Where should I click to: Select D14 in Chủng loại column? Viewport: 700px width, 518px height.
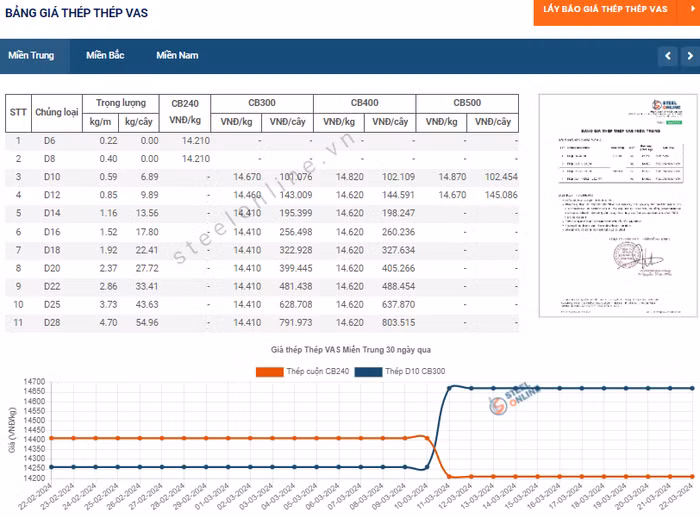[52, 213]
